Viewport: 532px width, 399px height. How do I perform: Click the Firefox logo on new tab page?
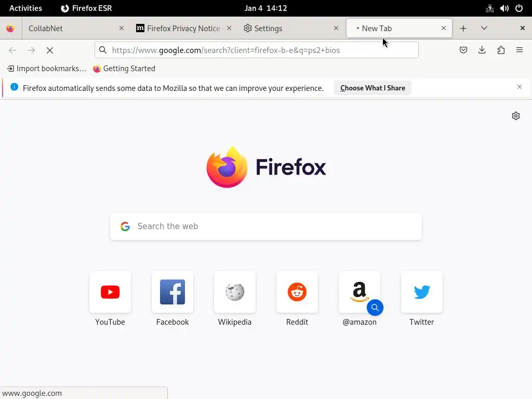click(x=266, y=167)
